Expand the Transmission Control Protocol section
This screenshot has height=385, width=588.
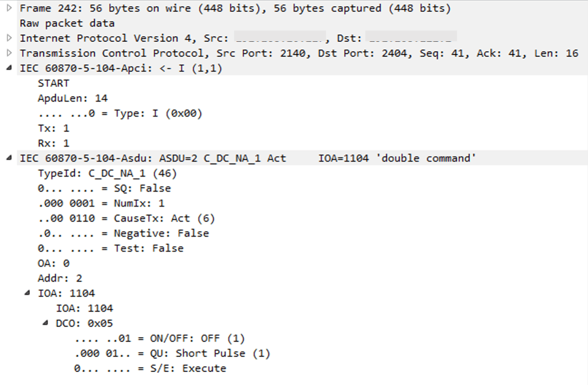pyautogui.click(x=8, y=53)
